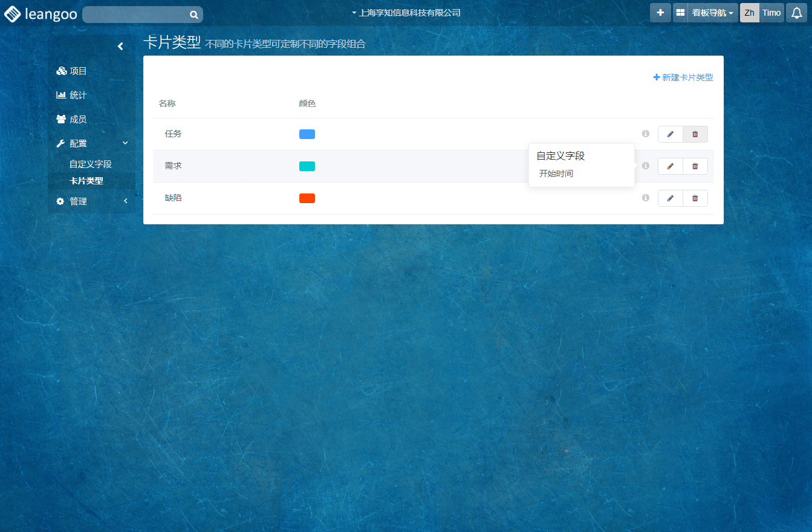Open notifications bell icon
812x532 pixels.
(x=797, y=13)
